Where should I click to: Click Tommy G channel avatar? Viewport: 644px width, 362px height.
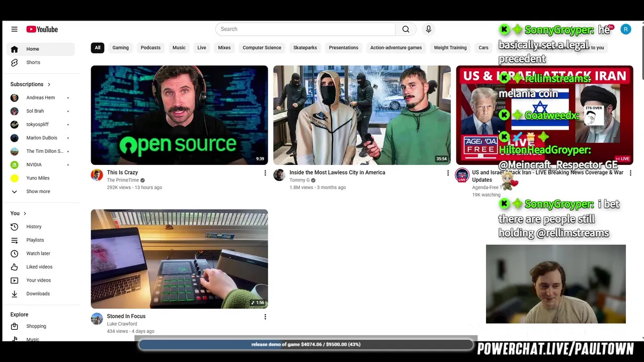pos(279,175)
